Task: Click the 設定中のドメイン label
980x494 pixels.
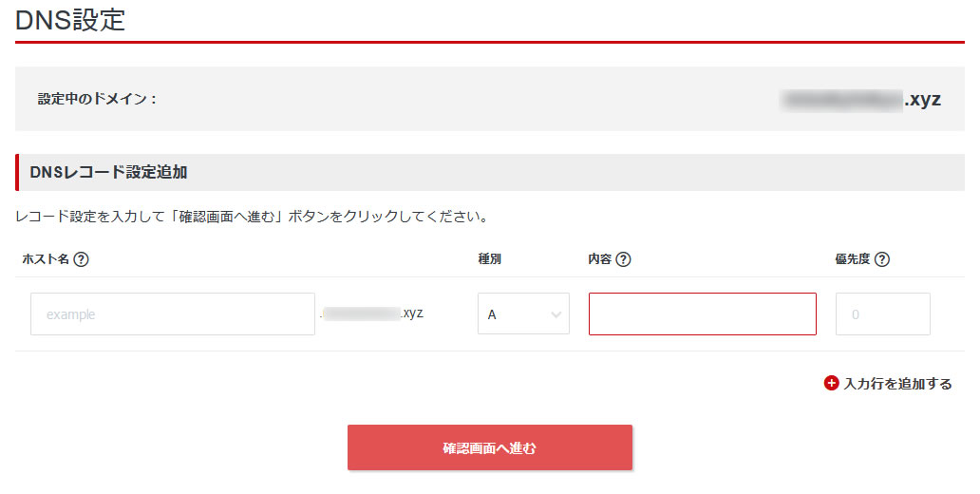Action: pos(97,99)
